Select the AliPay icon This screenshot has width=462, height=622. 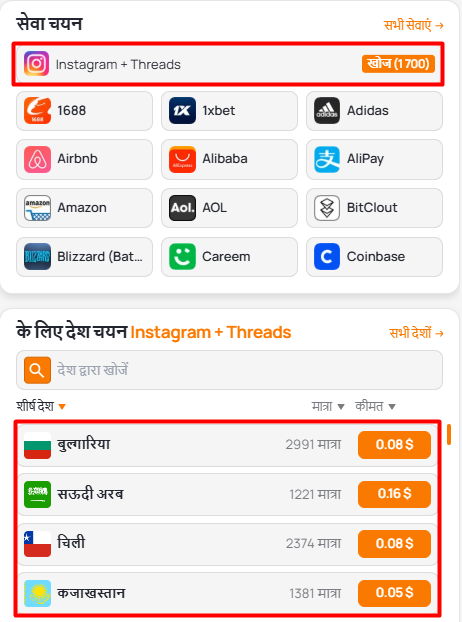[x=327, y=159]
